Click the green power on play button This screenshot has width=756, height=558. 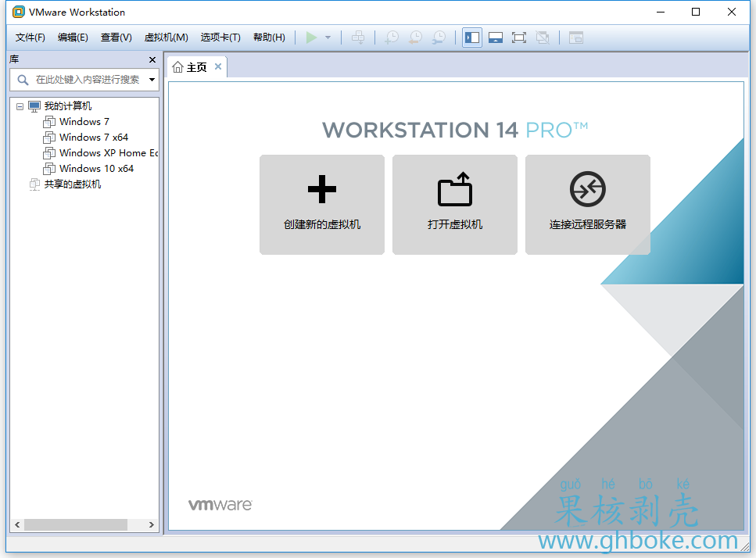311,38
